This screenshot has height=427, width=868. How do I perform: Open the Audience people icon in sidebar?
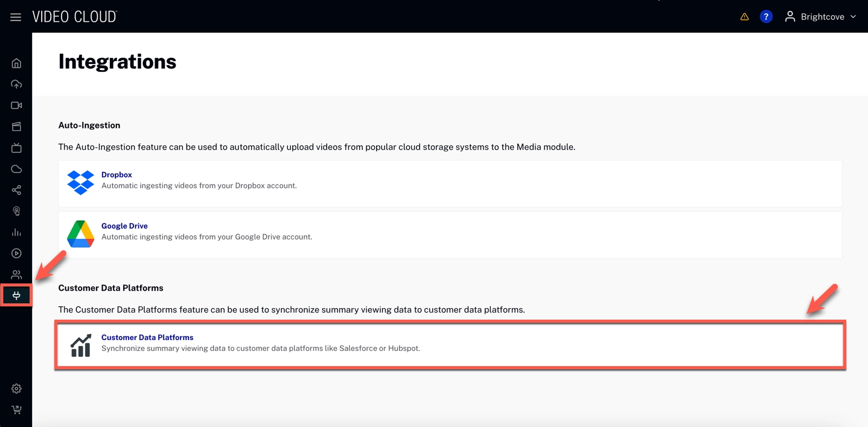pos(16,274)
